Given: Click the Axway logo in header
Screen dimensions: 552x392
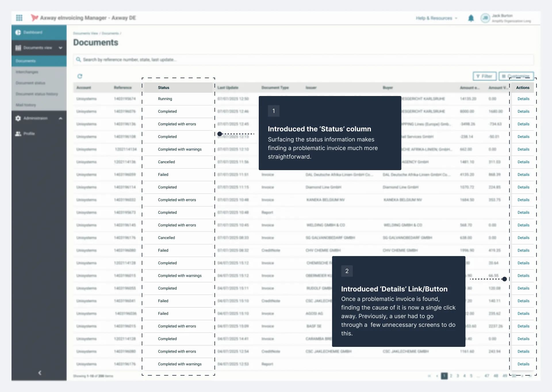Looking at the screenshot, I should 34,18.
